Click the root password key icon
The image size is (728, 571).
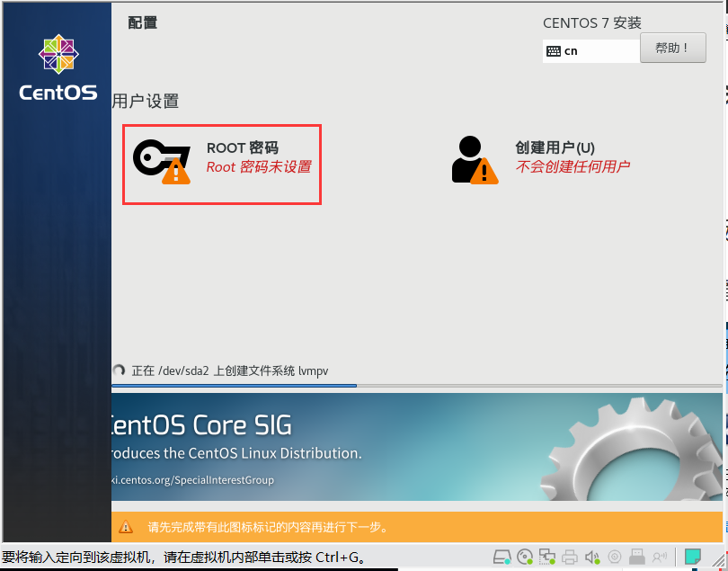click(x=161, y=161)
